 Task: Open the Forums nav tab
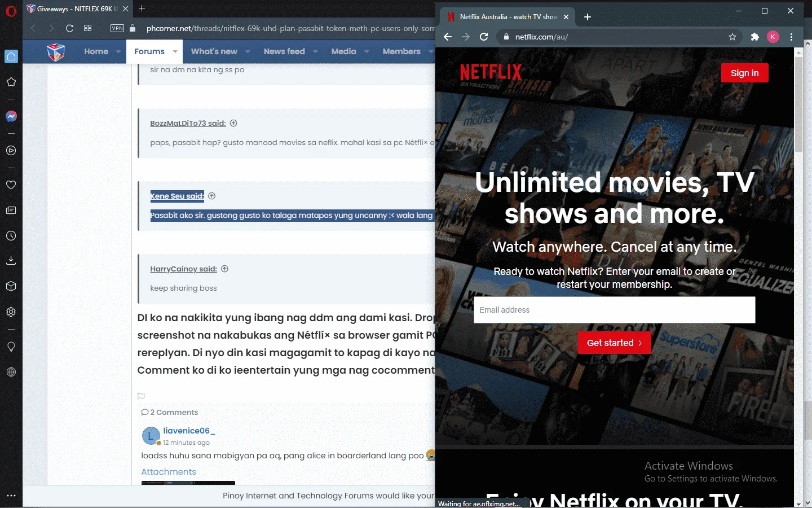[x=149, y=51]
